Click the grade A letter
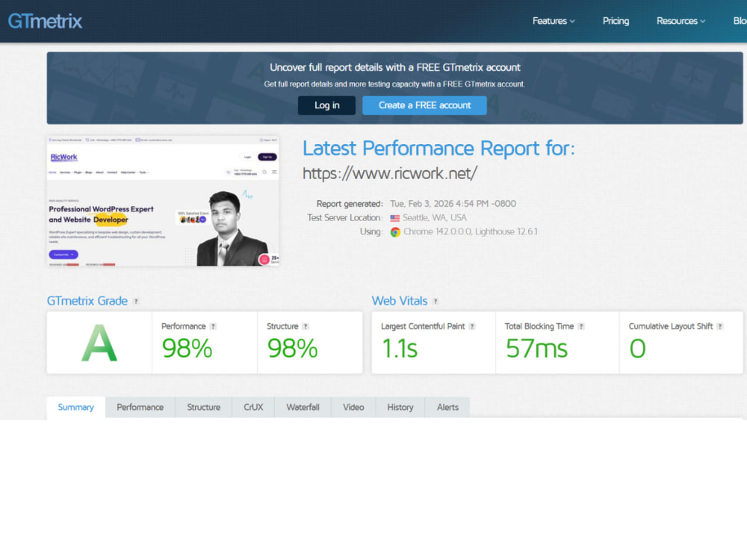Screen dimensions: 747x560 click(99, 343)
